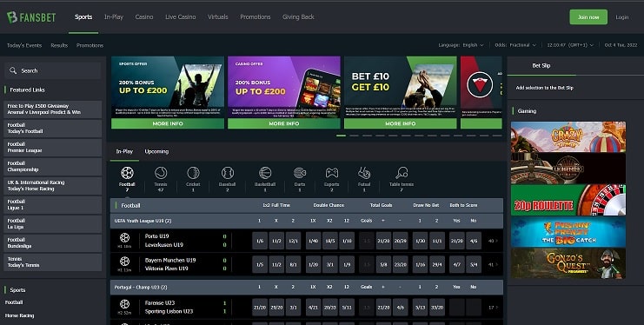Select Farense U23 home win odds 21/20
Image resolution: width=644 pixels, height=325 pixels.
tap(260, 308)
